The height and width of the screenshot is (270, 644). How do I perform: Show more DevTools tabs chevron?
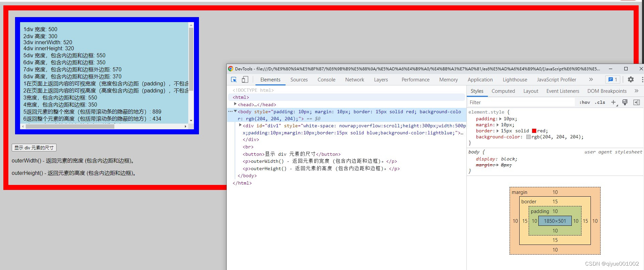(591, 80)
